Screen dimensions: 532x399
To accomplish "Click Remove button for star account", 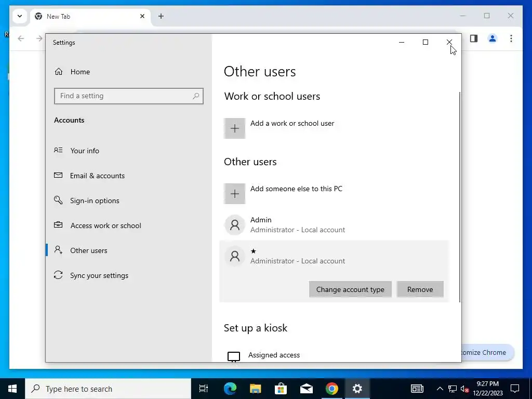I will 420,289.
